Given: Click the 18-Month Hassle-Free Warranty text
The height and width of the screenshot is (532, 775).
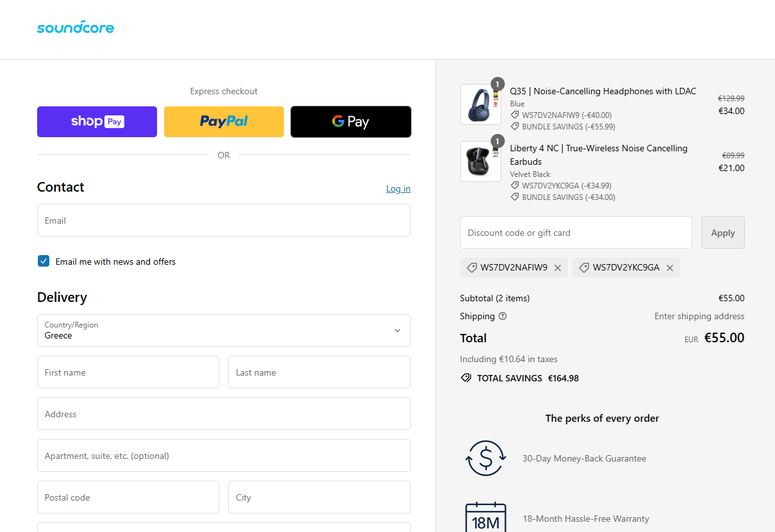Looking at the screenshot, I should coord(586,519).
